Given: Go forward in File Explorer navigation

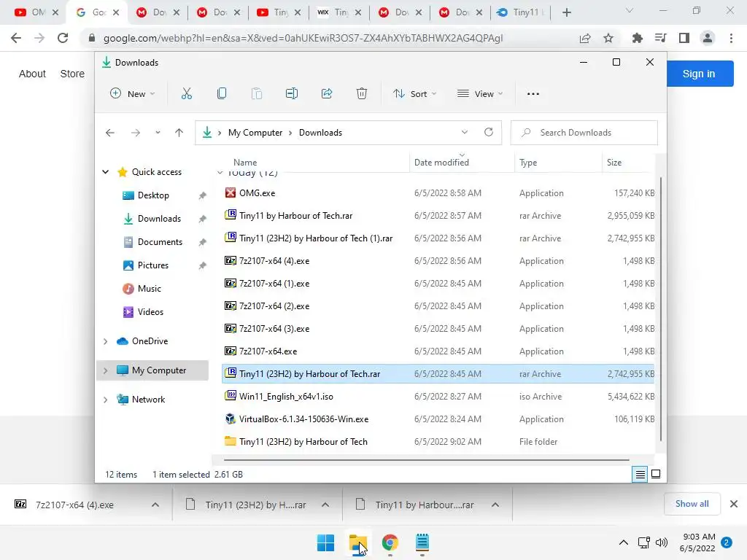Looking at the screenshot, I should (x=136, y=133).
